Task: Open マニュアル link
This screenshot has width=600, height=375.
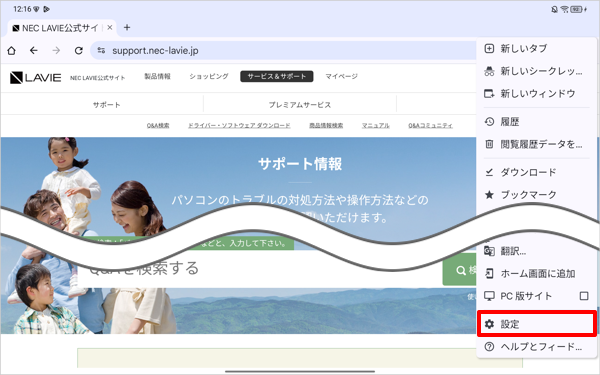Action: (x=375, y=126)
